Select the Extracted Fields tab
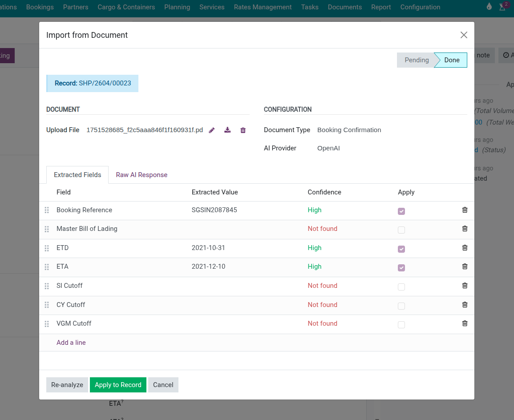The width and height of the screenshot is (514, 420). 77,175
